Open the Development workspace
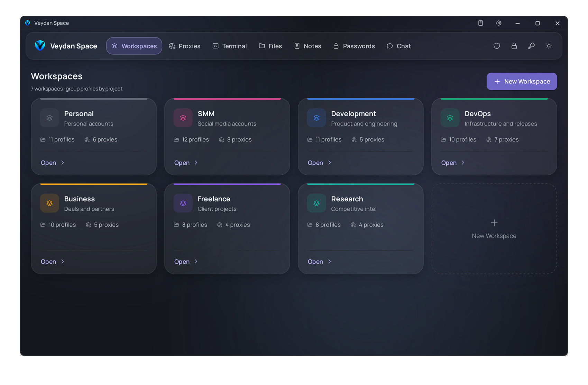 tap(320, 163)
